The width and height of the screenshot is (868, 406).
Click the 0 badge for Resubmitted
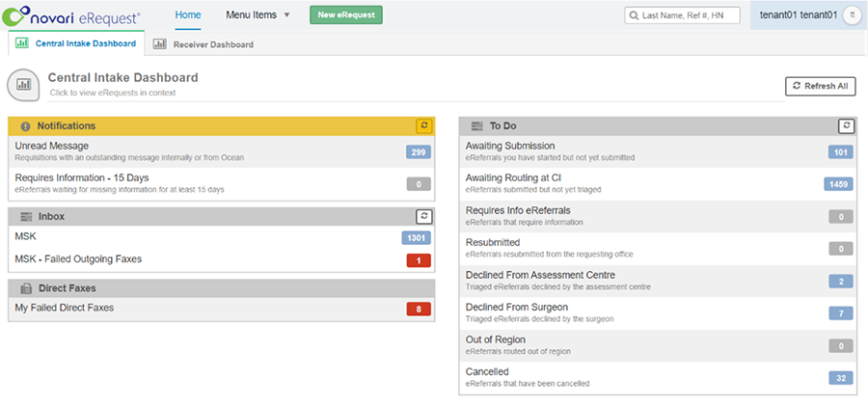pos(841,249)
